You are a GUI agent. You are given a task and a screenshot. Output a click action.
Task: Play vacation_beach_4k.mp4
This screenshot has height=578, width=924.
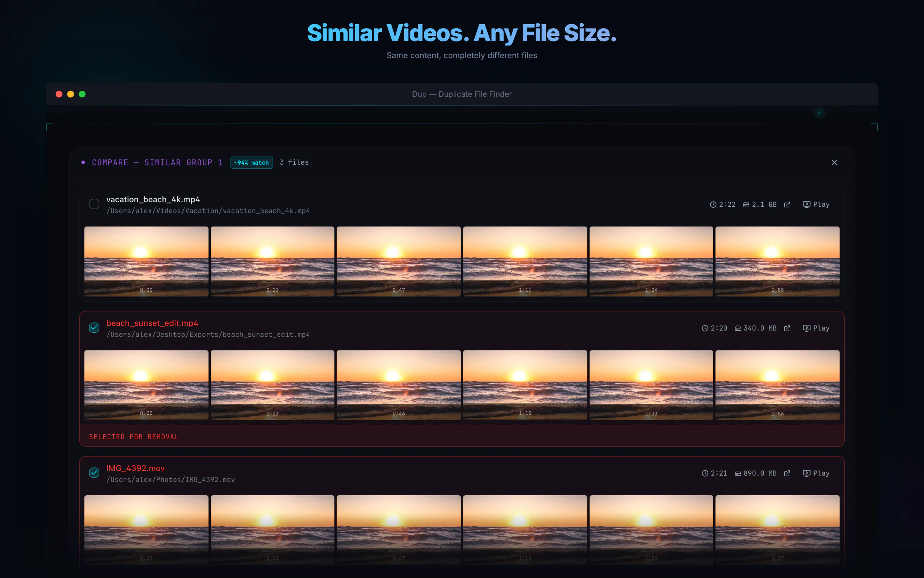(816, 204)
